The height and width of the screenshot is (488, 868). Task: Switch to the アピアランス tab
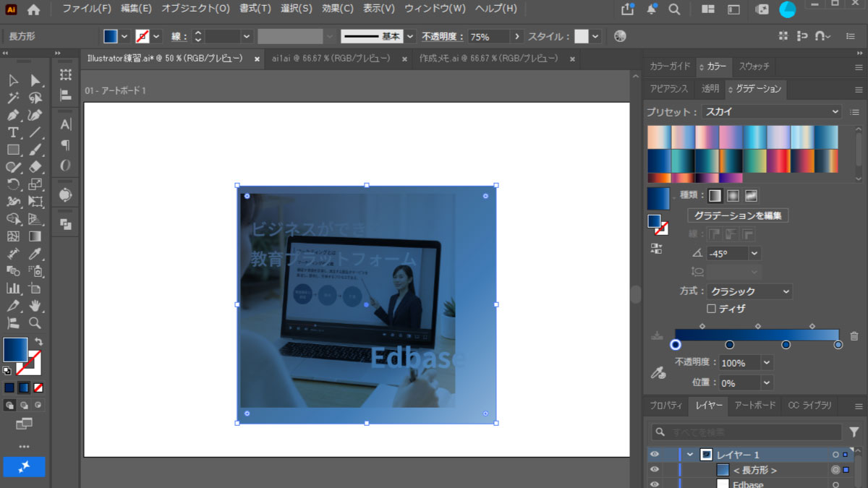pyautogui.click(x=669, y=89)
